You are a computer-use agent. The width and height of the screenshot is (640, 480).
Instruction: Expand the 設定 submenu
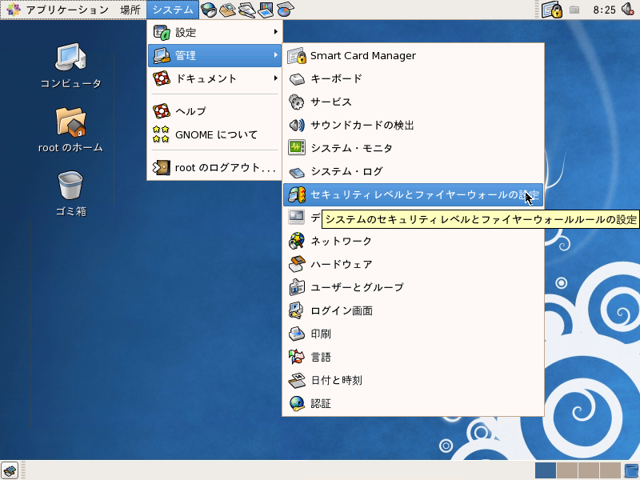[215, 32]
